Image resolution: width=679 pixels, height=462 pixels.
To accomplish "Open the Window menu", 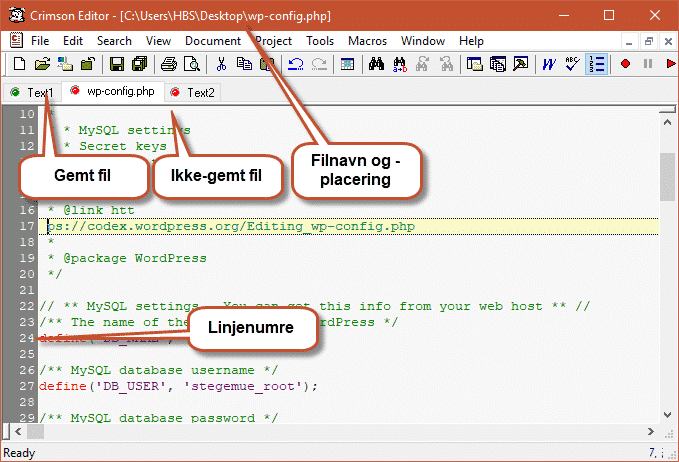I will pyautogui.click(x=423, y=41).
